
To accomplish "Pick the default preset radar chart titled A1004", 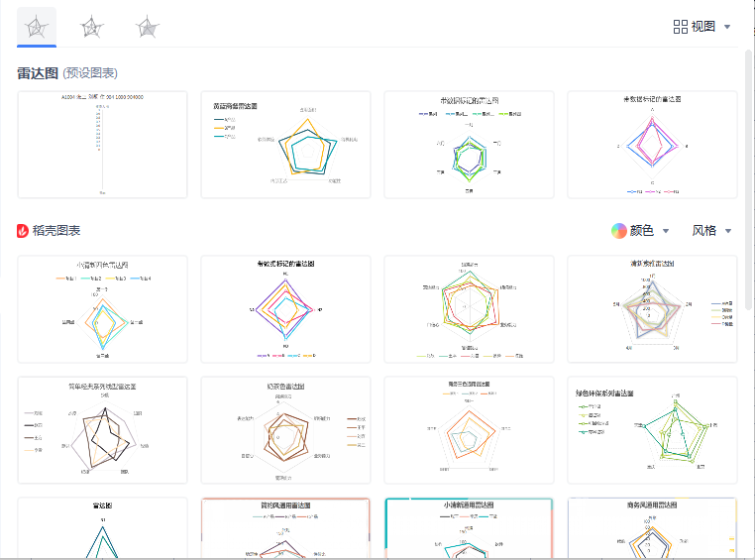I will tap(103, 145).
